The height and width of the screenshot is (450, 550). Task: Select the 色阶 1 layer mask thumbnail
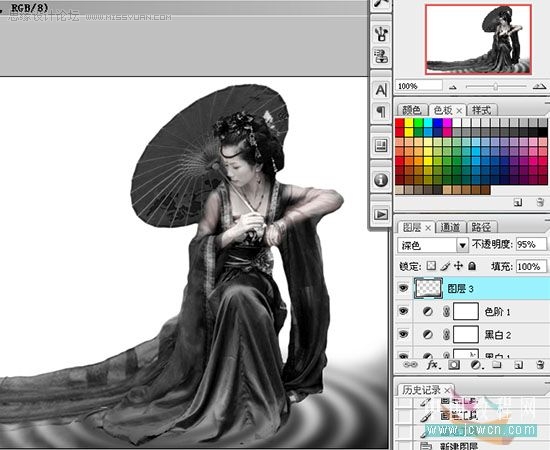click(x=466, y=311)
